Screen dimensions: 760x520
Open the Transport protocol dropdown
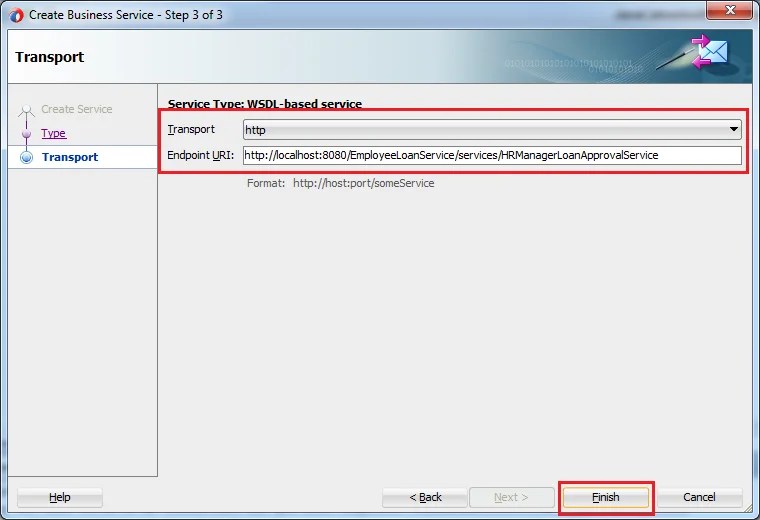pyautogui.click(x=492, y=130)
